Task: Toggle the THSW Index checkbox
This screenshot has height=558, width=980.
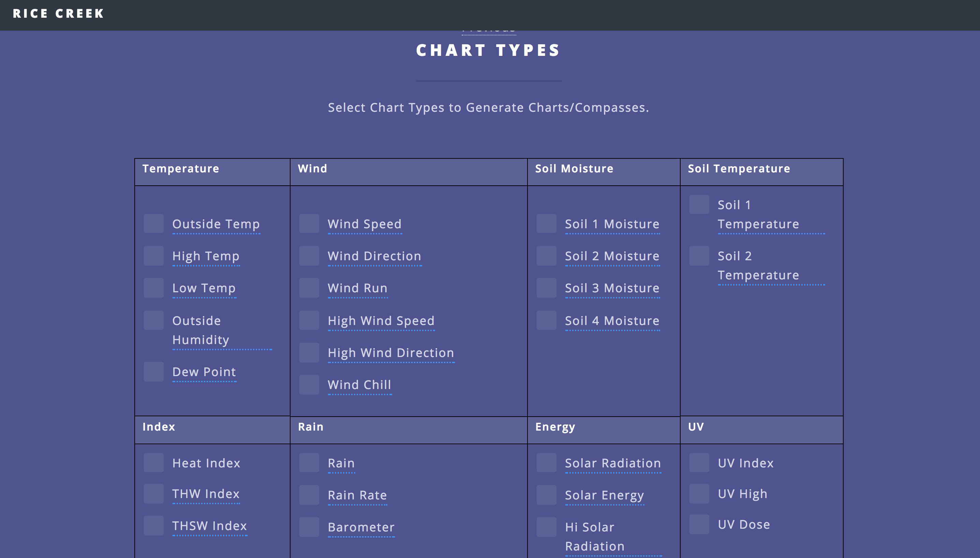Action: point(153,525)
